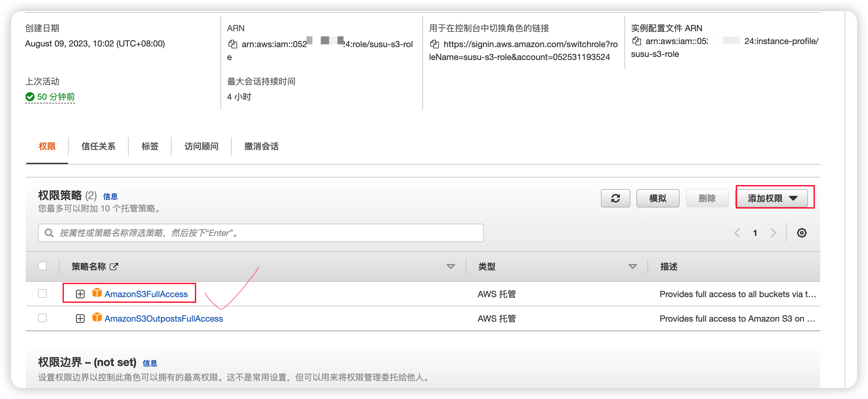
Task: Switch to the 权限 tab
Action: click(x=47, y=147)
